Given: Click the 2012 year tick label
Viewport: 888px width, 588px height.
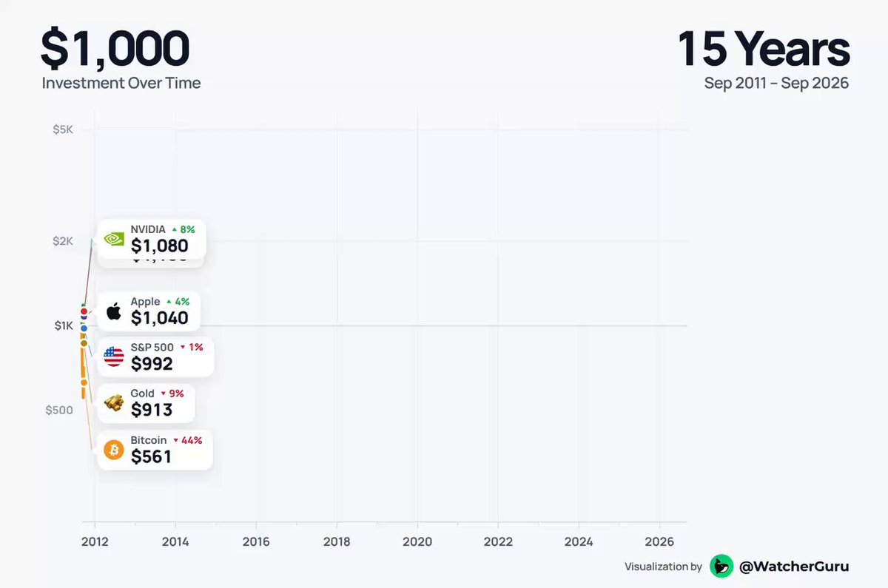Looking at the screenshot, I should pyautogui.click(x=95, y=541).
